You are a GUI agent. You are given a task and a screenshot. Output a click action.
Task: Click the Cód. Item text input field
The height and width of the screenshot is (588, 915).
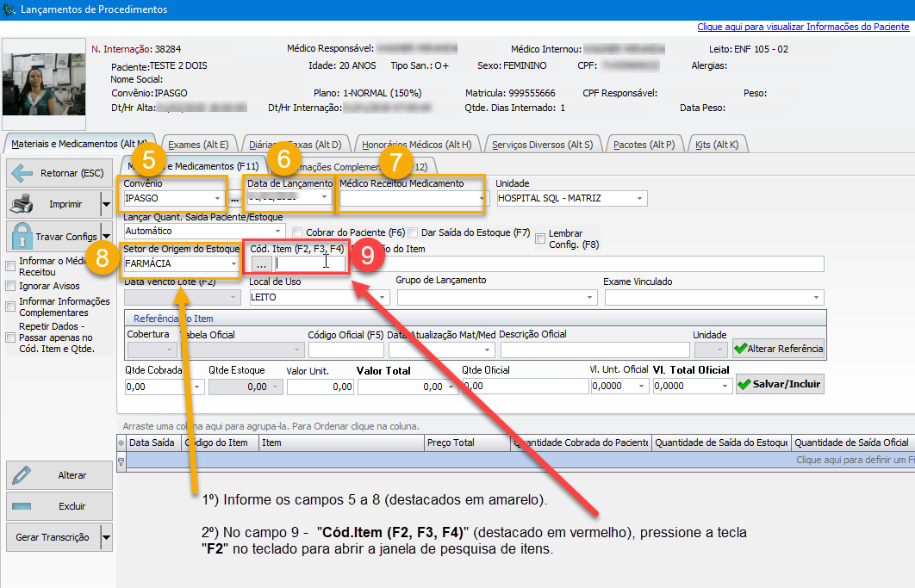310,264
